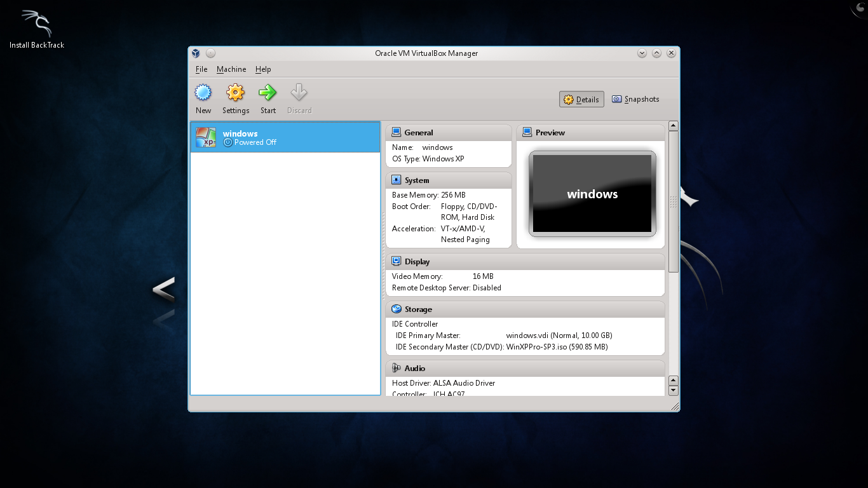Viewport: 868px width, 488px height.
Task: Click the top-right desktop corner widget icon
Action: pos(859,8)
